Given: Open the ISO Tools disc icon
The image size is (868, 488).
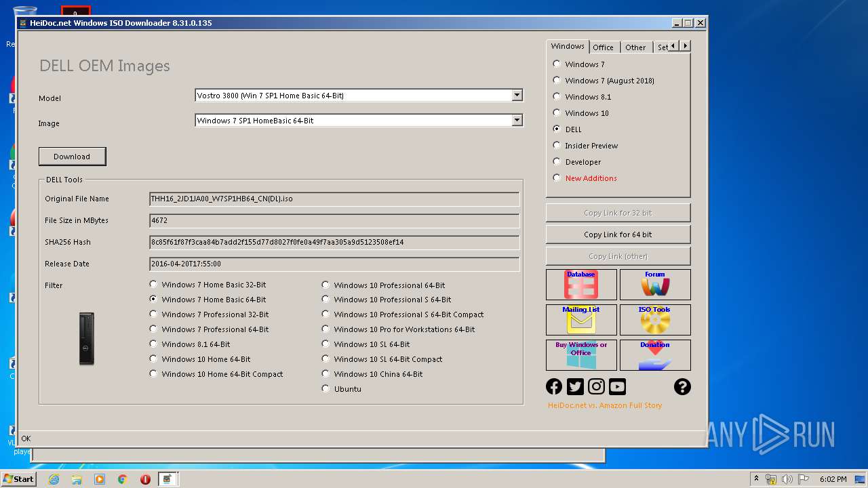Looking at the screenshot, I should click(655, 320).
